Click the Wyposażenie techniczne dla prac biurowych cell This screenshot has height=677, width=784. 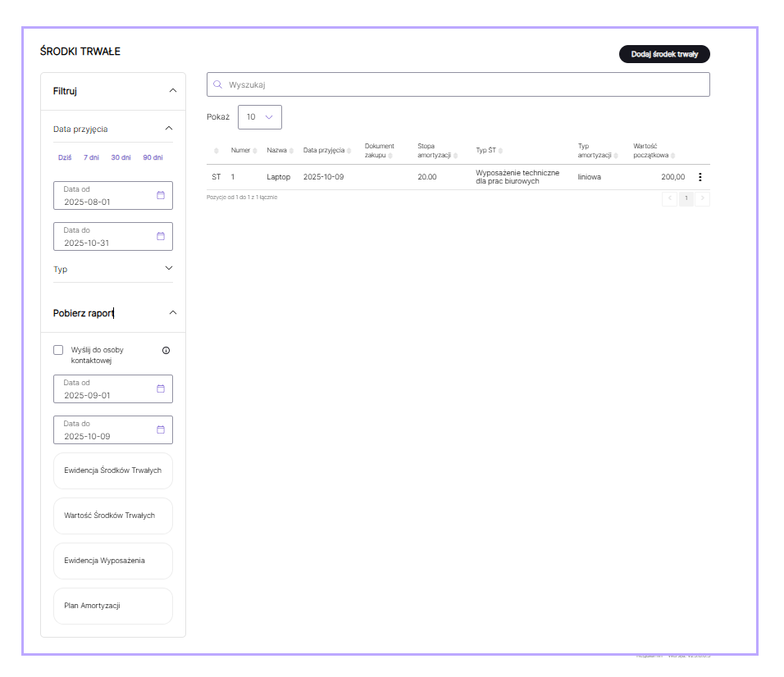[x=517, y=177]
